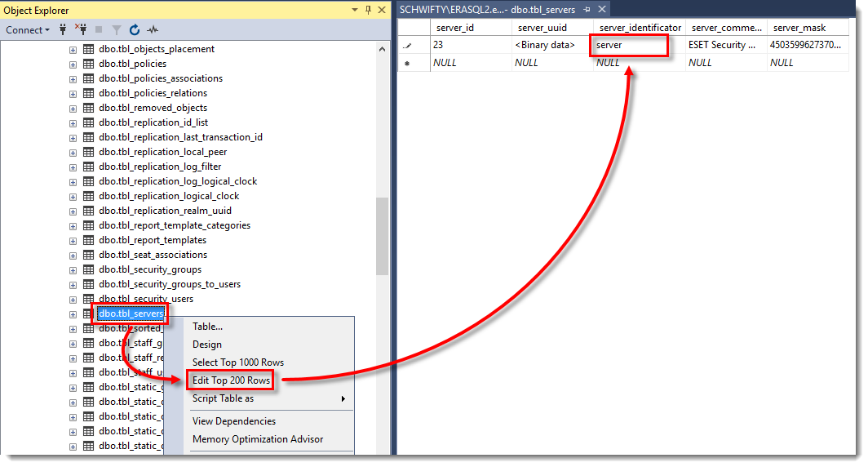The height and width of the screenshot is (467, 868).
Task: Click the server_mask column header
Action: coord(808,28)
